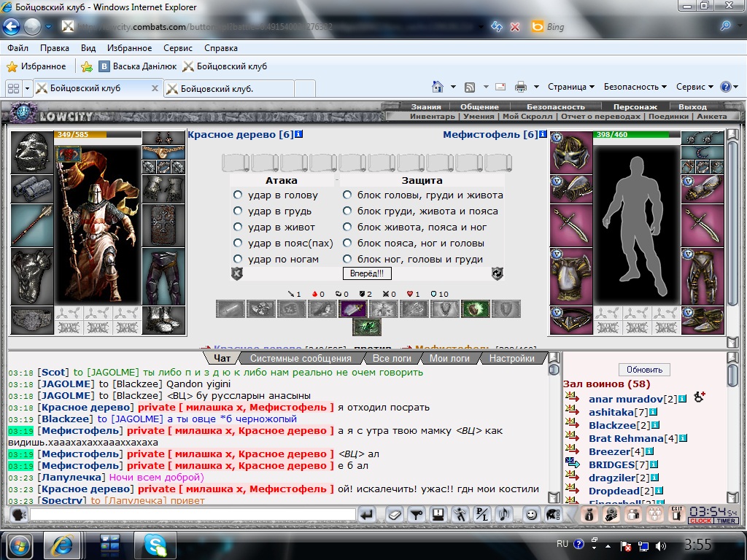
Task: Click the Обновить button in player list
Action: 644,370
